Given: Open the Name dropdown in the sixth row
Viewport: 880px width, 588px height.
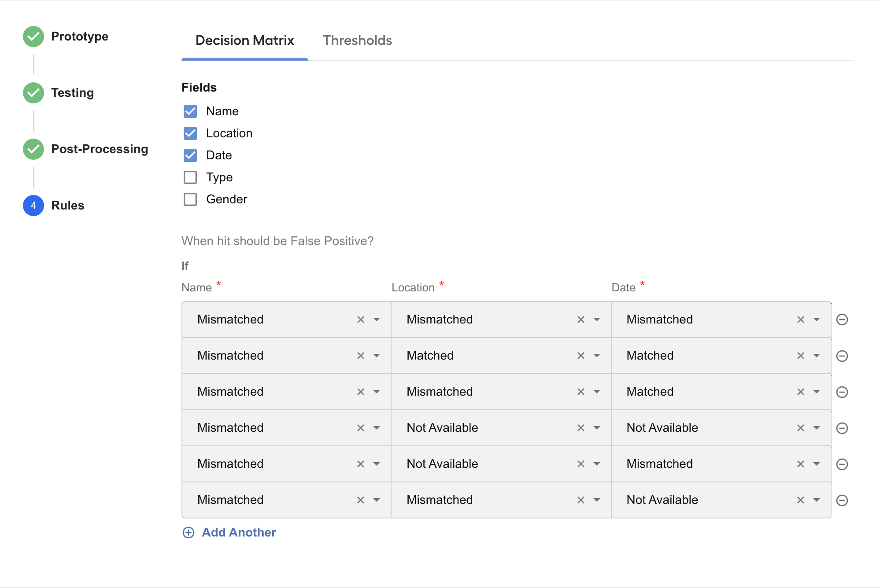Looking at the screenshot, I should tap(377, 500).
